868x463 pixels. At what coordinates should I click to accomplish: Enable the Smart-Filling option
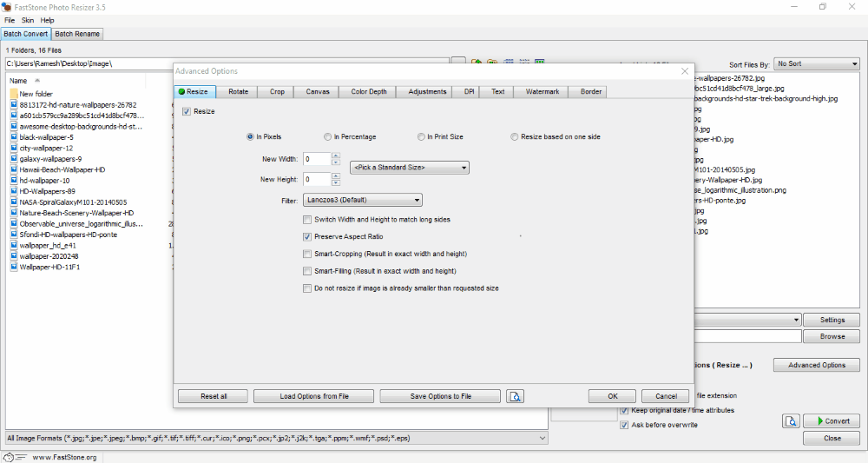pos(307,271)
